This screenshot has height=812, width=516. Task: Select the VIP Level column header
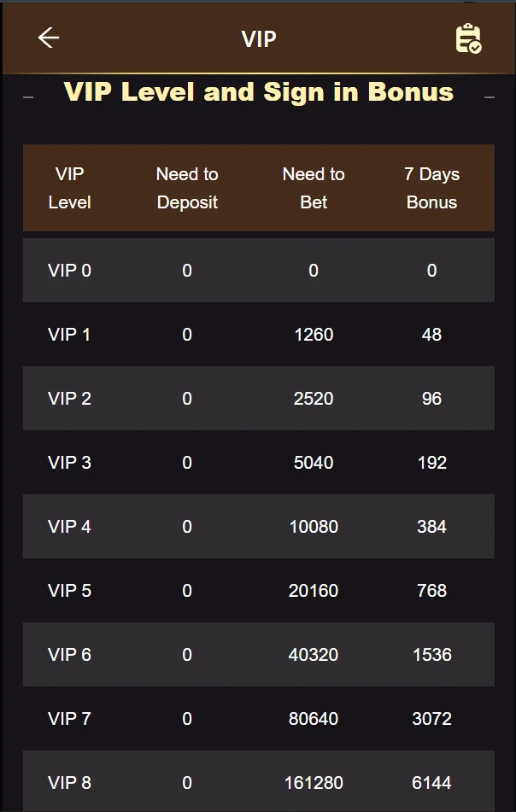pyautogui.click(x=69, y=188)
